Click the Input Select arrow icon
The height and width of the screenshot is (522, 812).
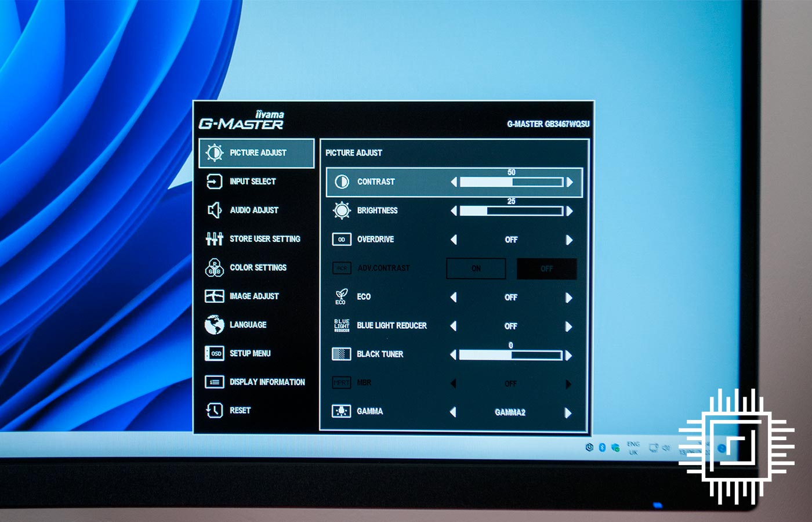coord(214,182)
